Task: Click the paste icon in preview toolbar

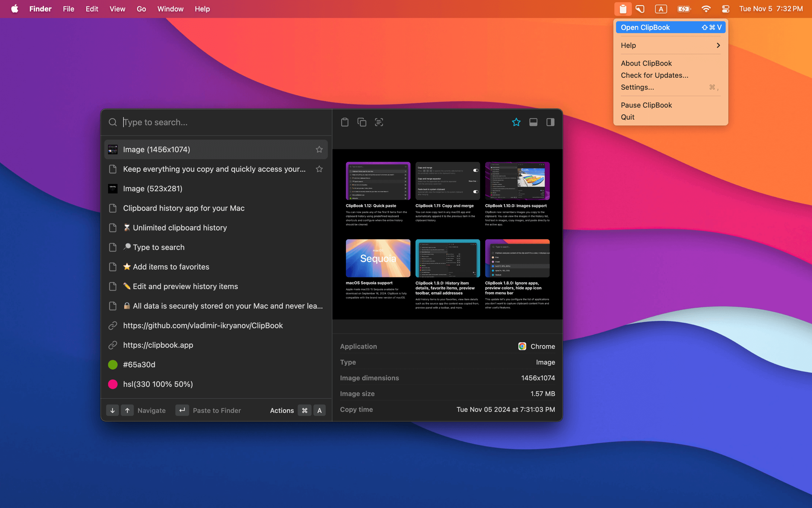Action: [344, 122]
